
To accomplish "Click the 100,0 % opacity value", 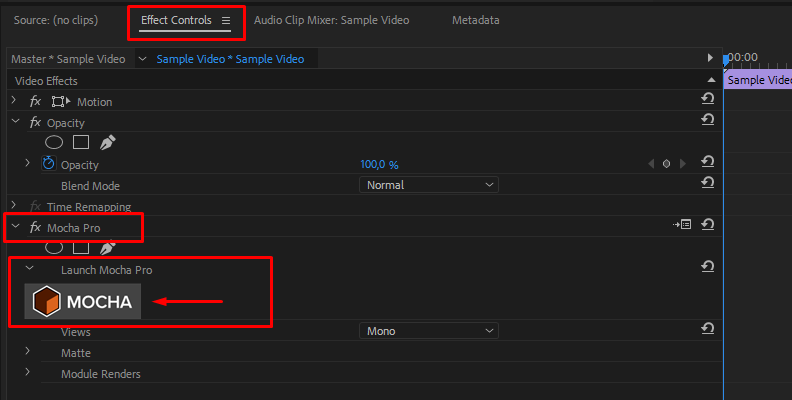I will (x=379, y=165).
